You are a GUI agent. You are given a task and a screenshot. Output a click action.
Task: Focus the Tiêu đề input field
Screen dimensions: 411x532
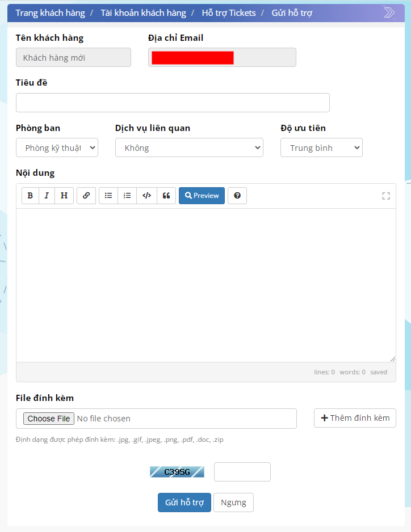click(x=173, y=103)
